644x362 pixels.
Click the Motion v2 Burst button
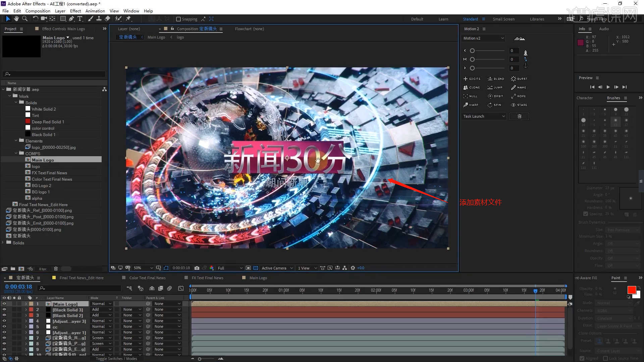pyautogui.click(x=519, y=79)
